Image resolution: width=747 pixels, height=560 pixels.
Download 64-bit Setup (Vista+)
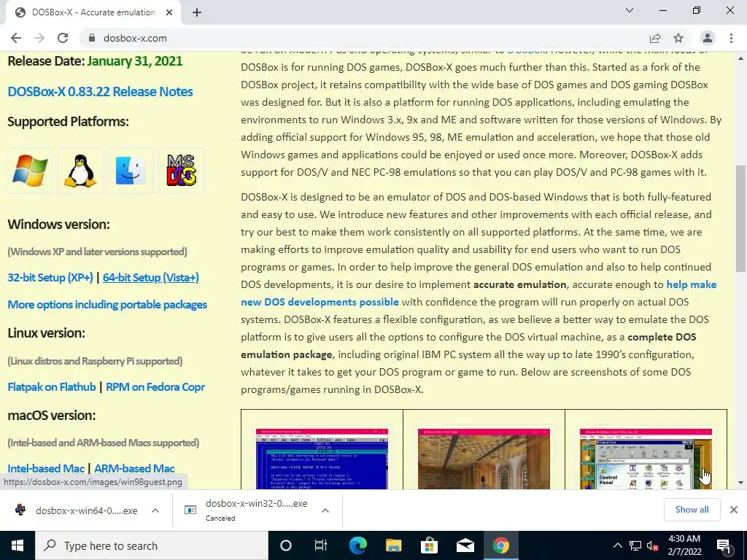150,278
